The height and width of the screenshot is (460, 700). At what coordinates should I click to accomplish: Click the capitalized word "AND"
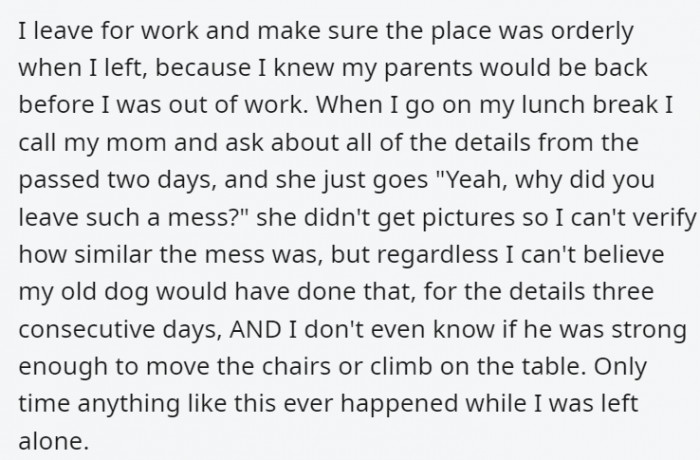[x=255, y=330]
